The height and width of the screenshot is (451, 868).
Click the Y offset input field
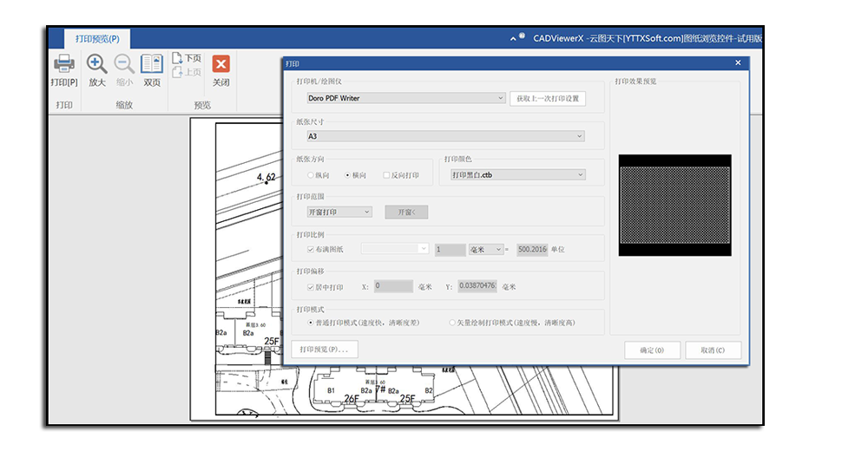tap(477, 286)
